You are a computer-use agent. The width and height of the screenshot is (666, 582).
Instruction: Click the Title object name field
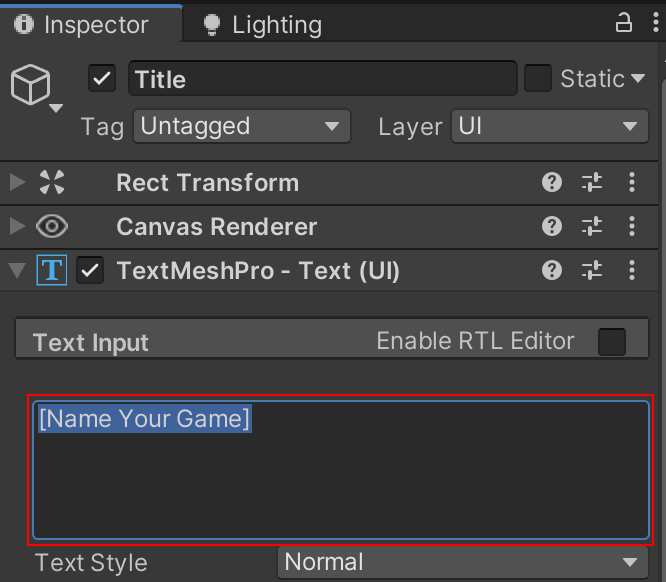click(322, 79)
